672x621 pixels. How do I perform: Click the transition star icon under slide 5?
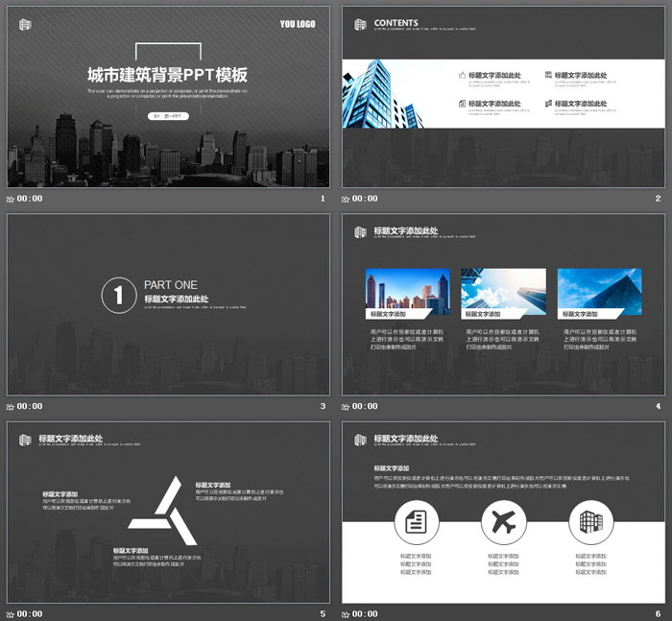point(11,614)
